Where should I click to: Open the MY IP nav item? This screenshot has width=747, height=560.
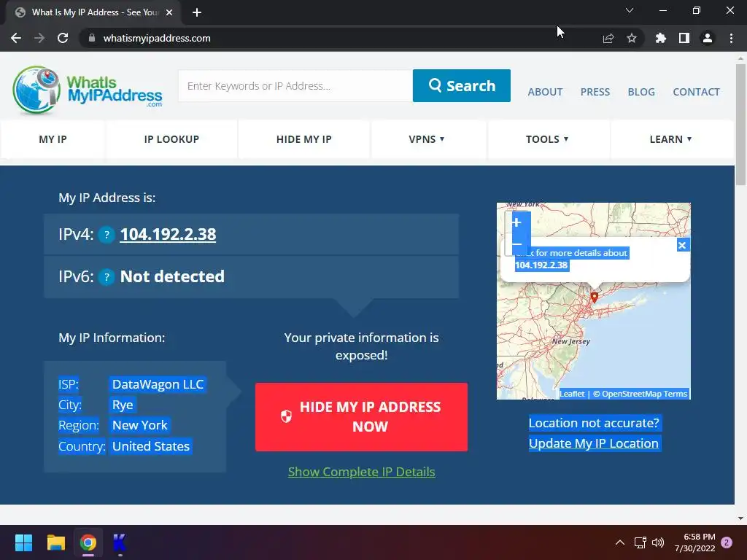53,139
